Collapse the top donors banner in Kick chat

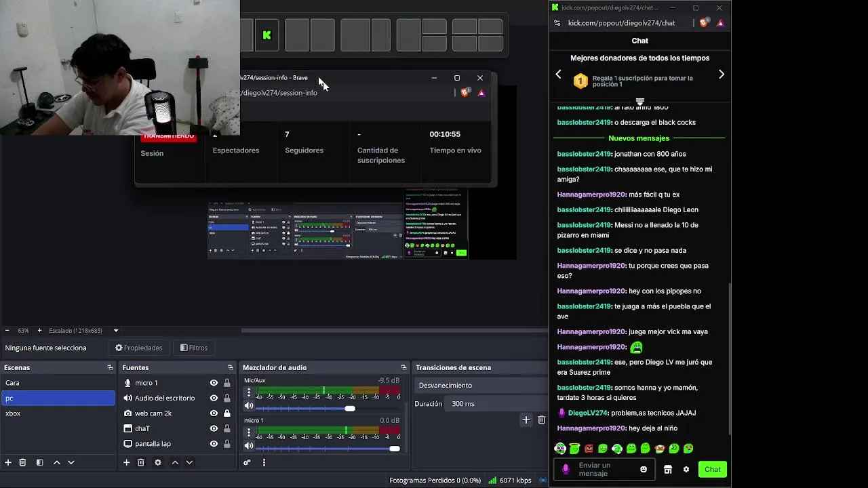pos(639,102)
